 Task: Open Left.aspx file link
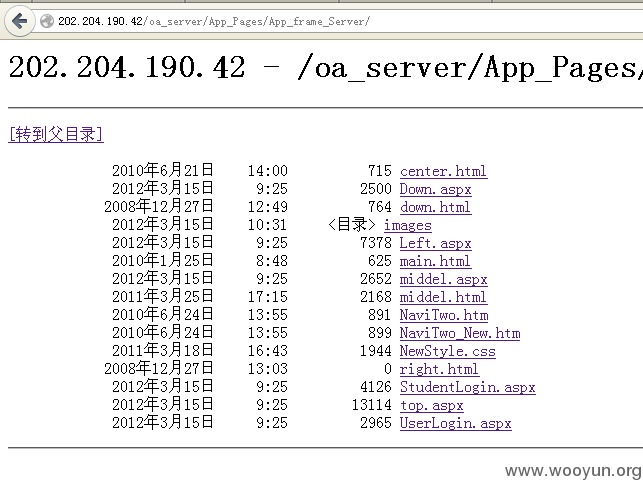[x=436, y=243]
